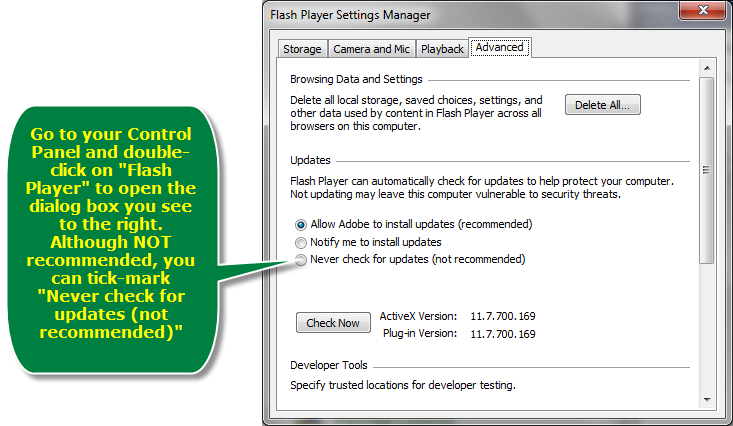Viewport: 733px width, 426px height.
Task: Open the Camera and Mic tab
Action: [x=371, y=49]
